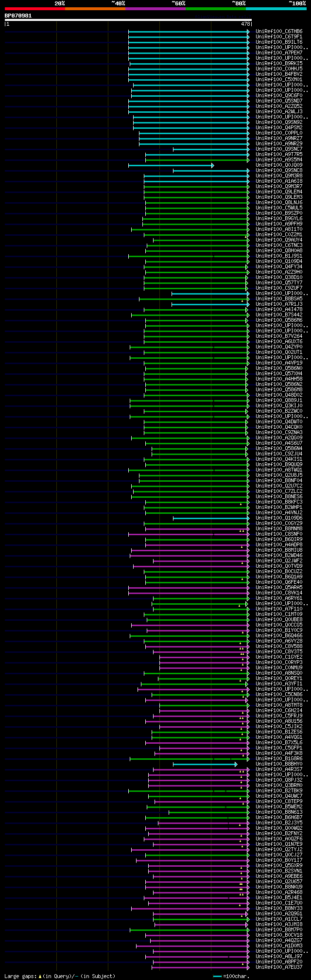Select hit label UniRef100_Q9C6F0
Image resolution: width=311 pixels, height=980 pixels.
(279, 95)
